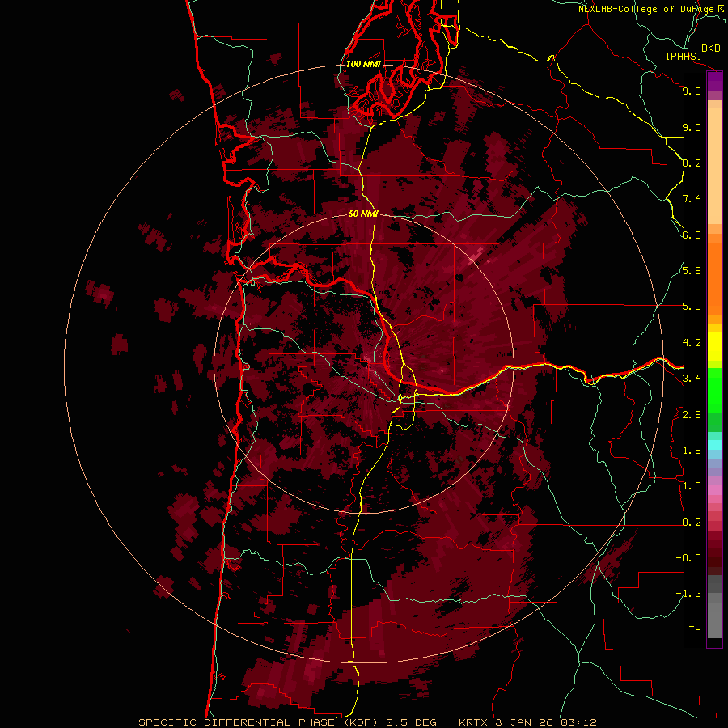Click the 1.8 scale value

(x=692, y=451)
